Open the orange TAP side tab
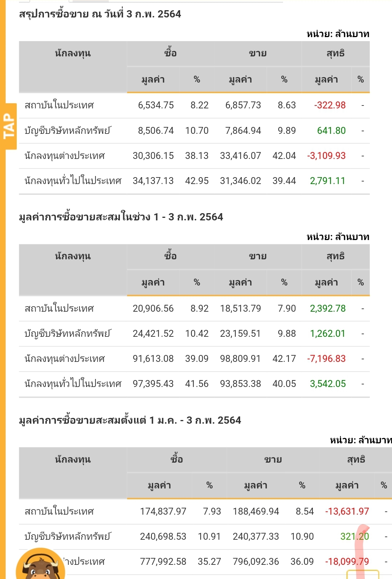392x579 pixels. 8,126
